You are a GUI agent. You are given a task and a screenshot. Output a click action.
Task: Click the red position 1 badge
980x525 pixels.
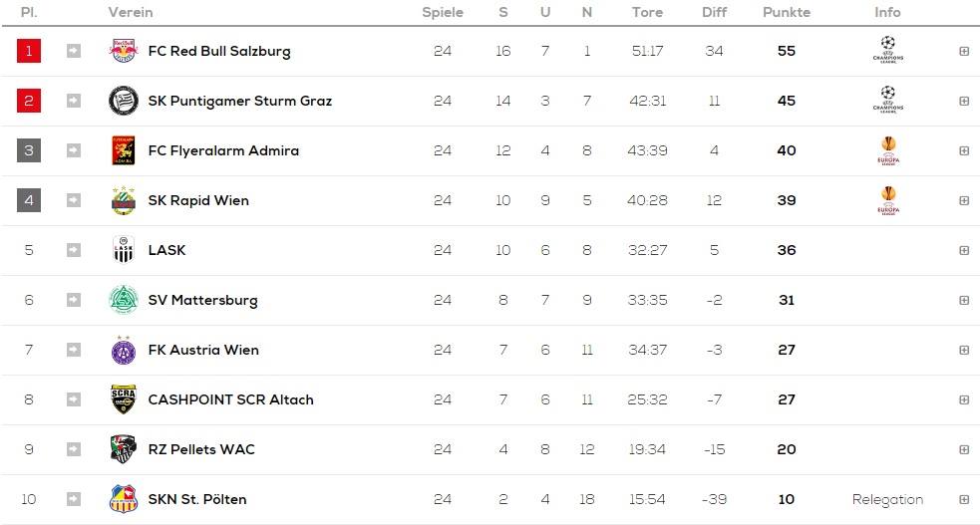coord(29,51)
